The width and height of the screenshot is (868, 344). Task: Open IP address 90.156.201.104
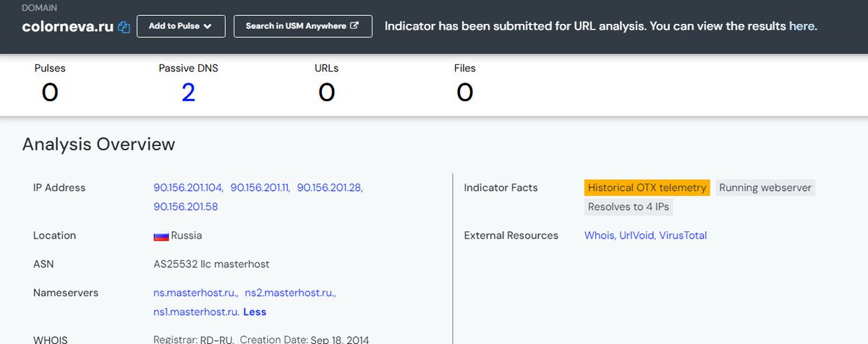point(188,187)
